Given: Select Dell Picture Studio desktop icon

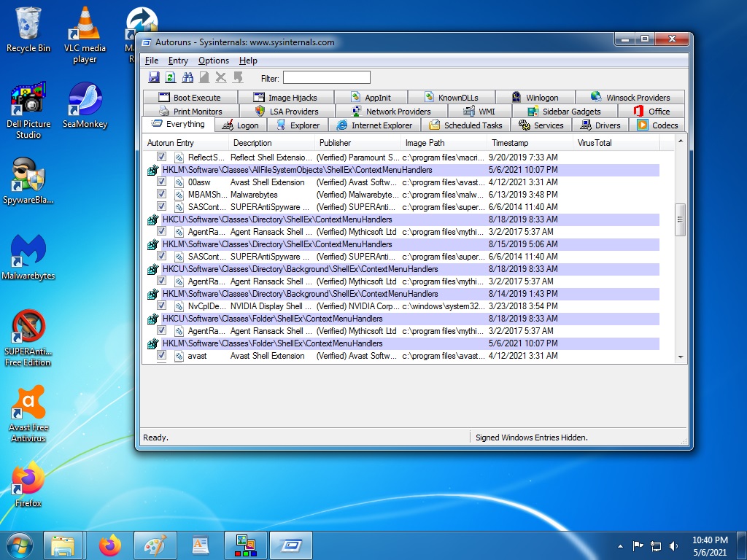Looking at the screenshot, I should (28, 110).
